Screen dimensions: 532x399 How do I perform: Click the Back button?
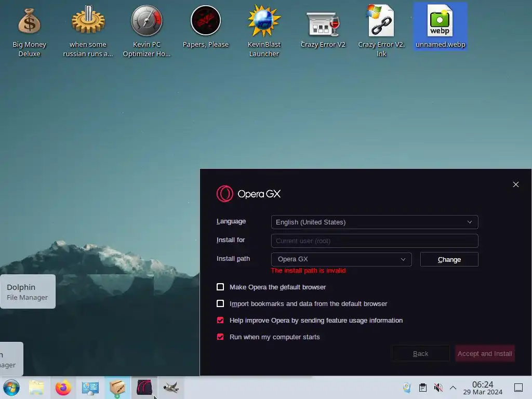tap(420, 353)
